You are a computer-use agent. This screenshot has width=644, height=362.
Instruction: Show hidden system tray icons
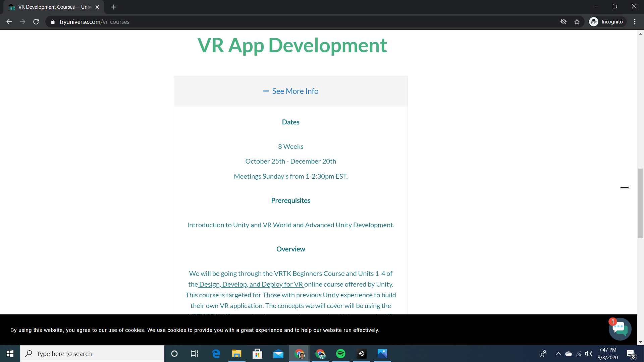pyautogui.click(x=558, y=354)
